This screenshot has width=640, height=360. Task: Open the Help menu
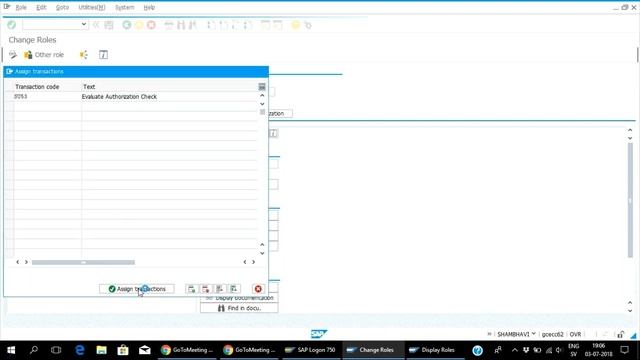click(149, 7)
